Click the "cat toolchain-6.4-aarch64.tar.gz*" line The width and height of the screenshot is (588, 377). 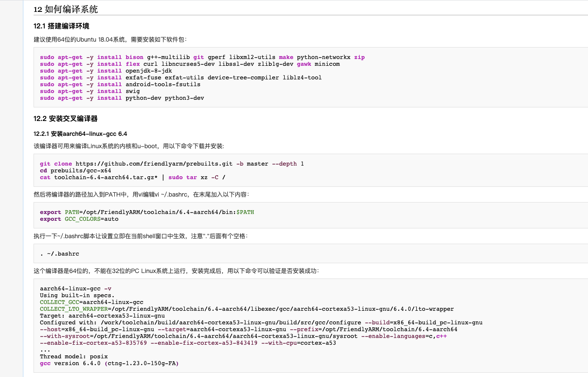coord(133,177)
